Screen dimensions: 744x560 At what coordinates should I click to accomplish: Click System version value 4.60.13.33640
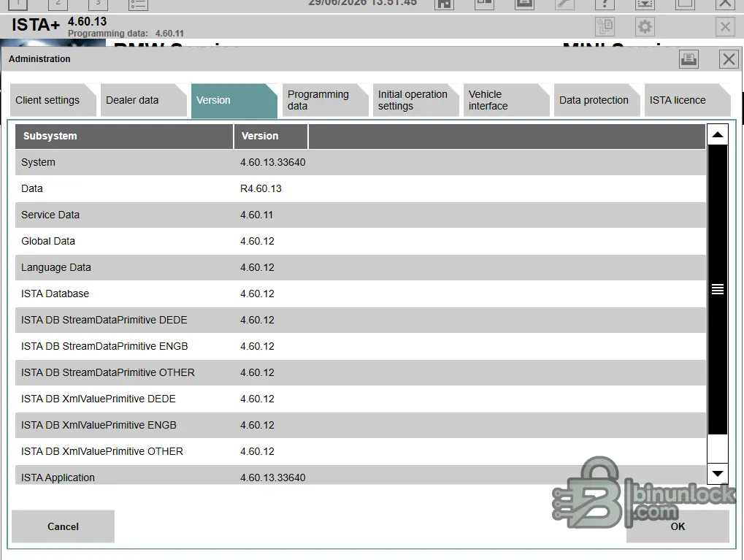point(273,162)
